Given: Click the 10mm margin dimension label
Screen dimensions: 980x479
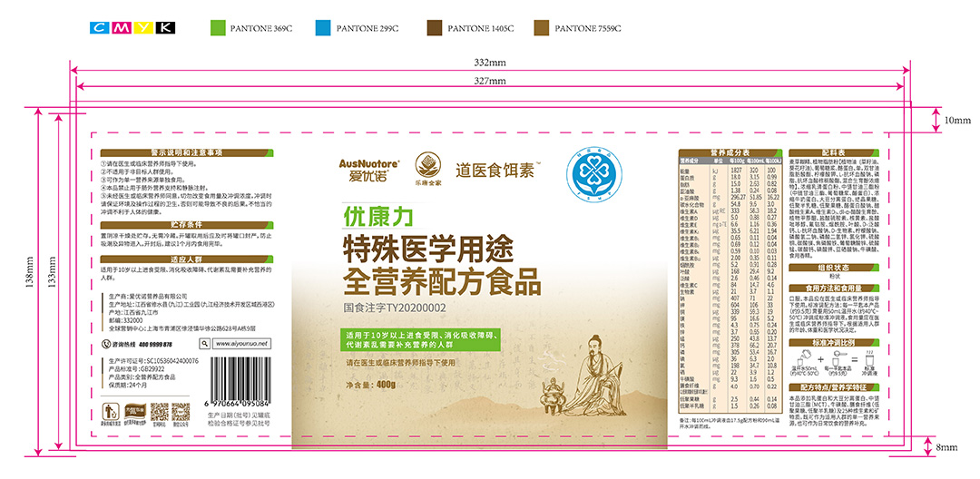Looking at the screenshot, I should pyautogui.click(x=957, y=120).
